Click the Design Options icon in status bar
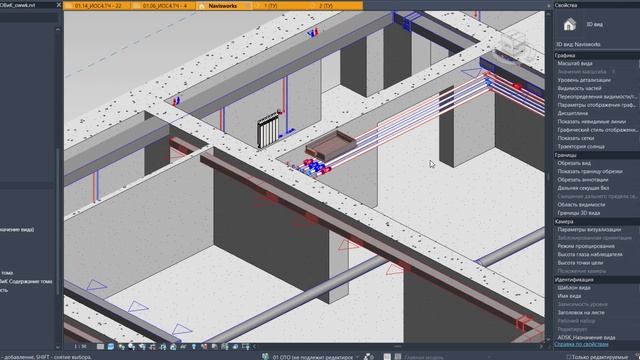This screenshot has height=360, width=640. point(387,357)
